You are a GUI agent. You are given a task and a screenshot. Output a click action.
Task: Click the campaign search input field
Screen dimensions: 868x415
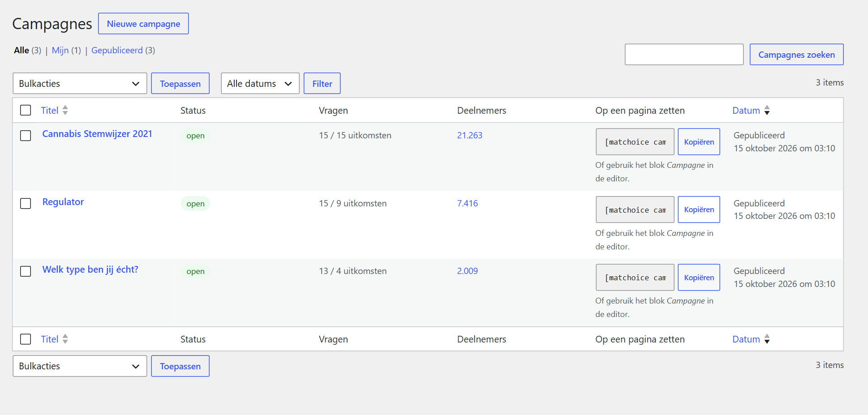point(684,54)
